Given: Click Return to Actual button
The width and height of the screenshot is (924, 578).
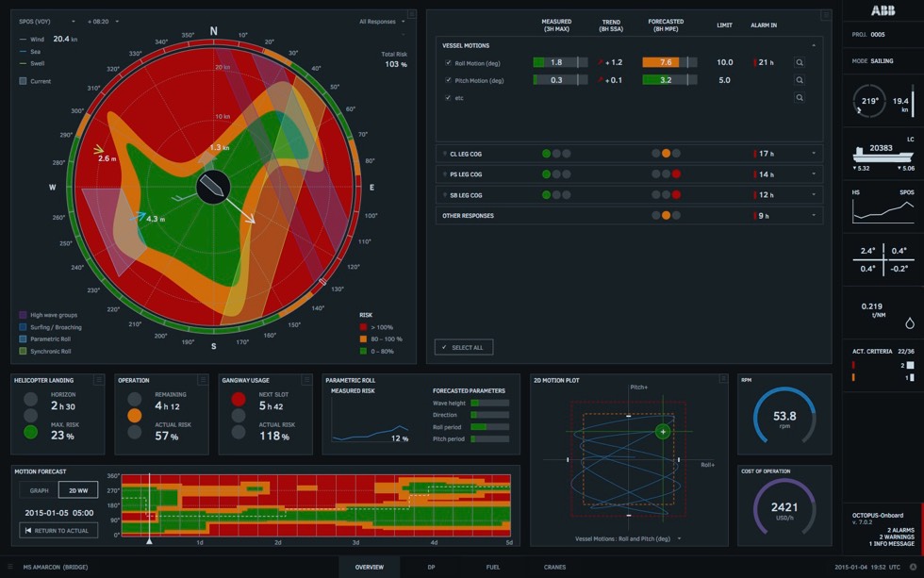Looking at the screenshot, I should [58, 530].
